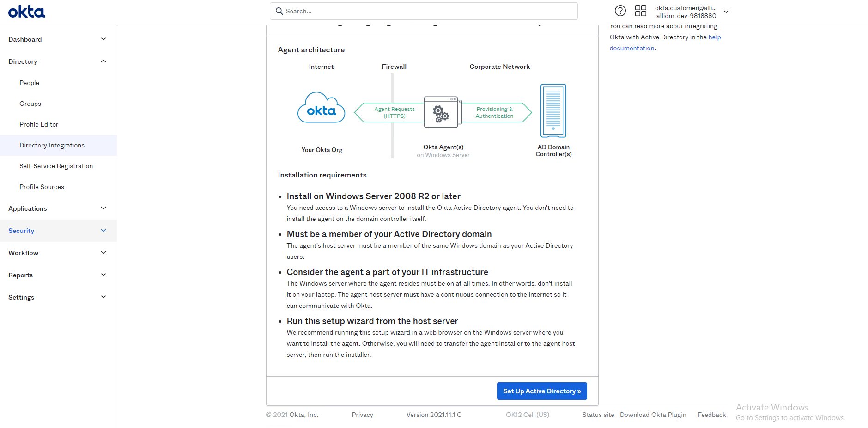Click the Agent architecture heading
The image size is (868, 428).
tap(311, 50)
